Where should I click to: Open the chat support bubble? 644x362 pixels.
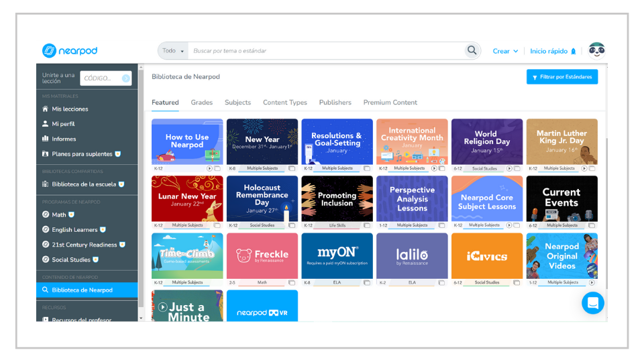click(592, 303)
